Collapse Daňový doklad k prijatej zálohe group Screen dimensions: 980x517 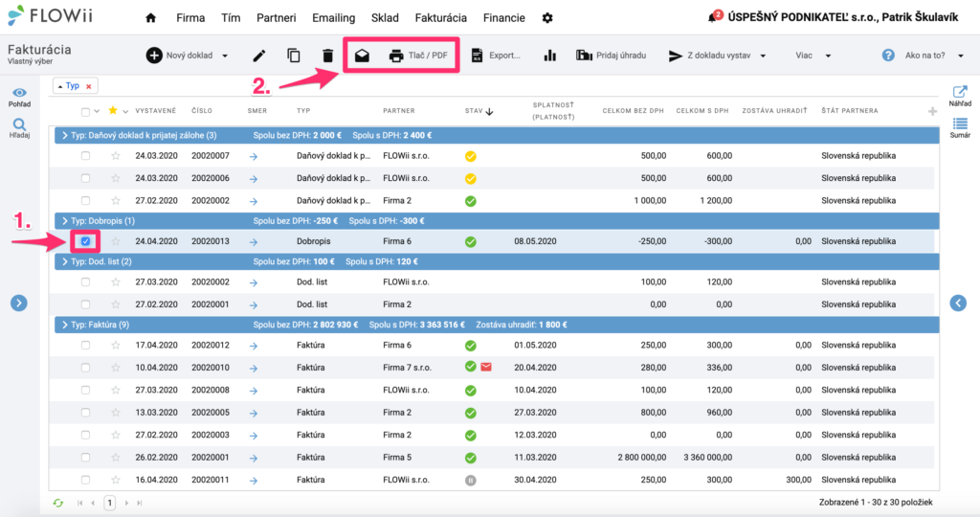64,136
